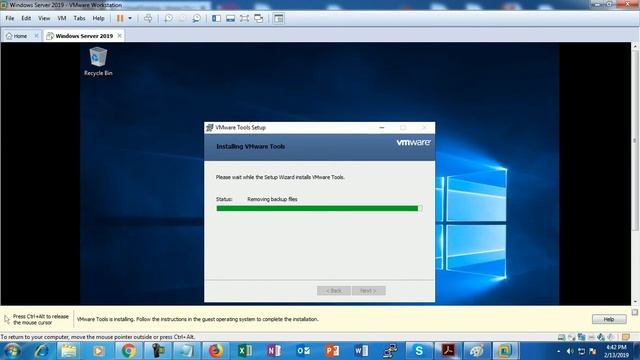Enter full screen mode icon
640x360 pixels.
244,18
